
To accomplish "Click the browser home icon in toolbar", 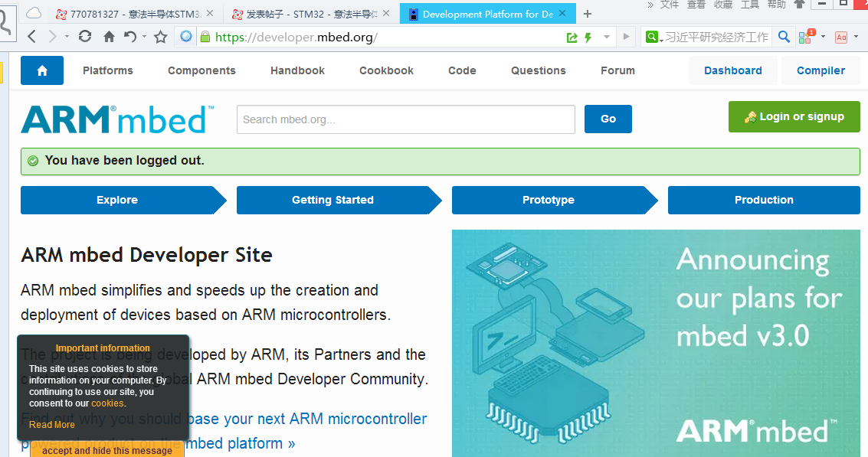I will [109, 37].
